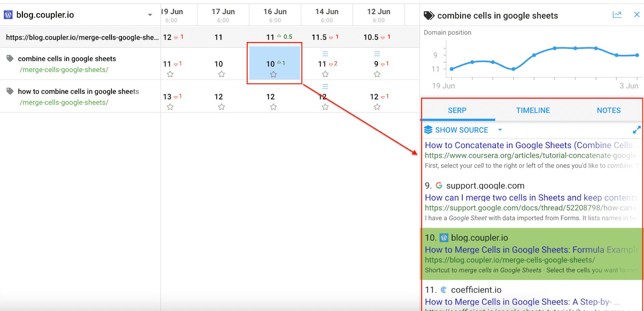Click the Google icon beside support.google.com
The height and width of the screenshot is (311, 644).
pyautogui.click(x=439, y=185)
